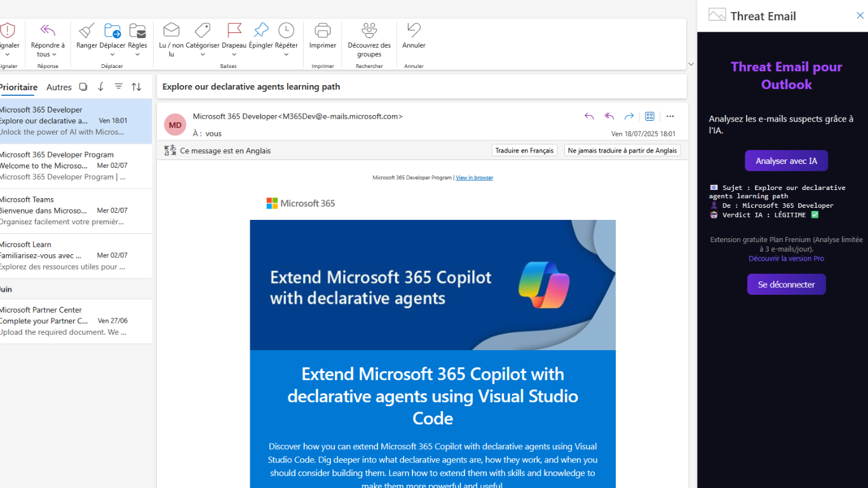Close the Threat Email side panel
This screenshot has height=488, width=868.
(860, 16)
